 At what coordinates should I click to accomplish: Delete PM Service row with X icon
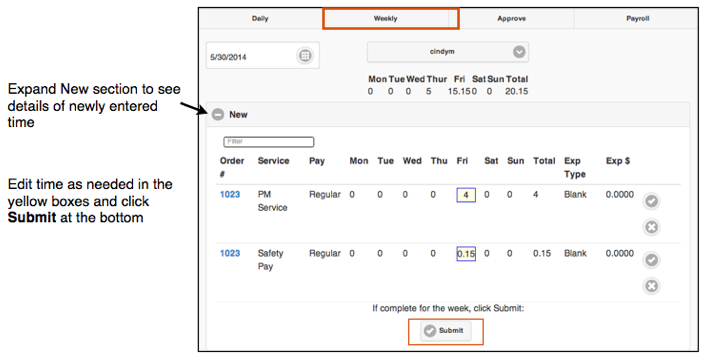pyautogui.click(x=651, y=227)
